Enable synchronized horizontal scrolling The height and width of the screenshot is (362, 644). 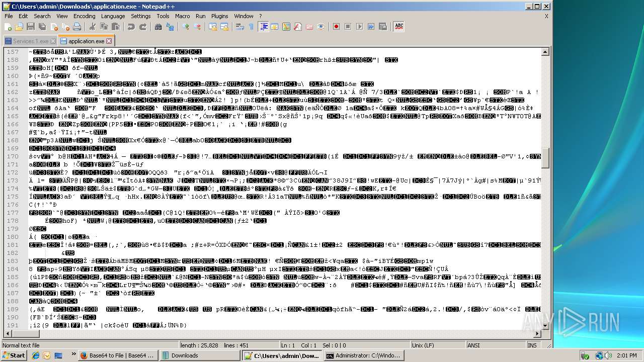(x=224, y=27)
